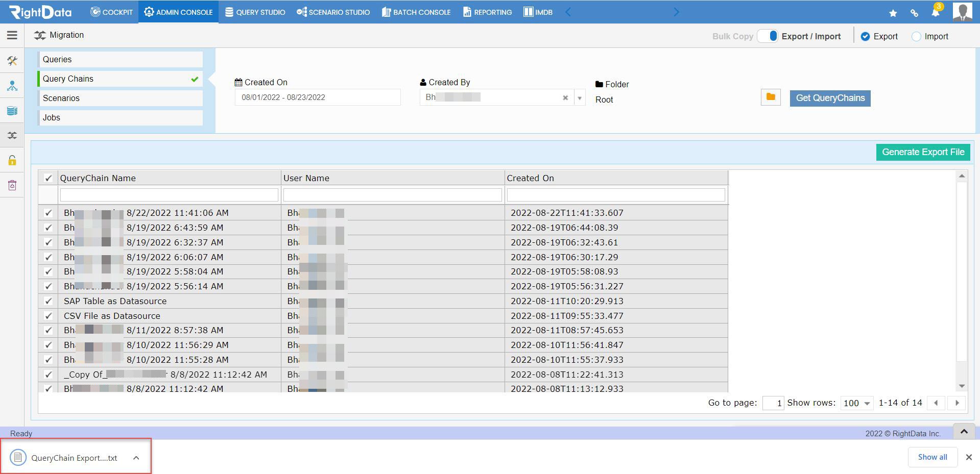Select the Import radio button
This screenshot has height=474, width=980.
[916, 36]
